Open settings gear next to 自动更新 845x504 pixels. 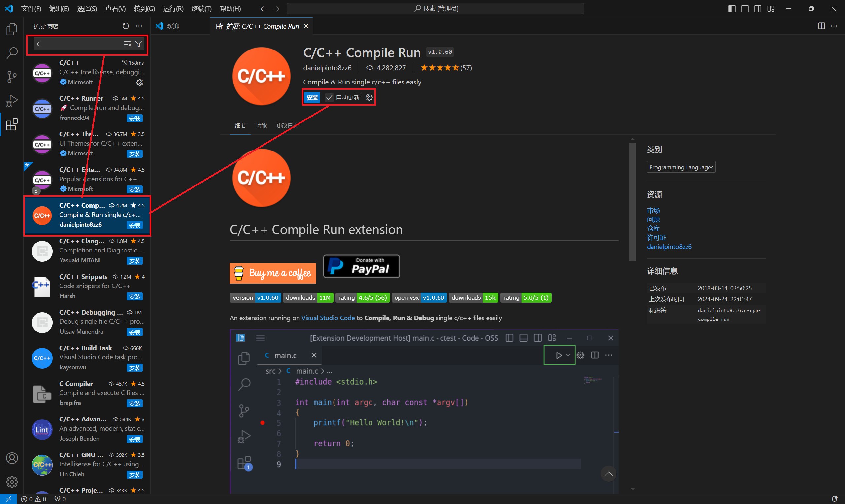(369, 98)
